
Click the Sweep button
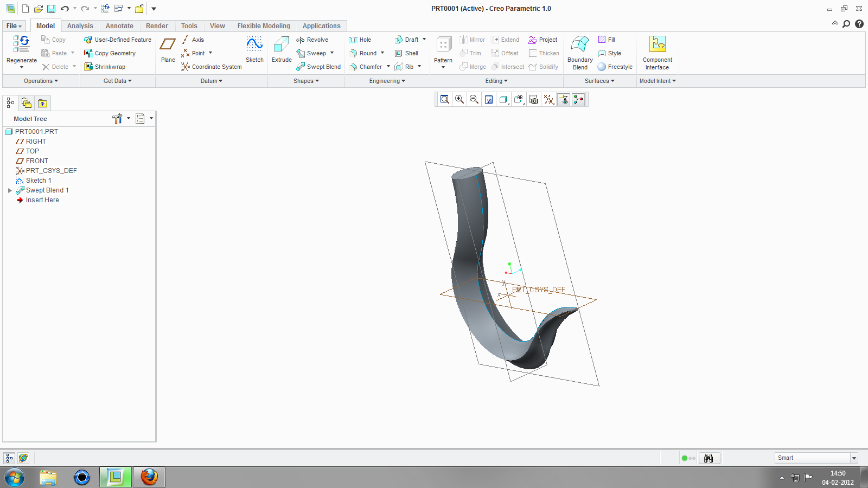pos(312,53)
